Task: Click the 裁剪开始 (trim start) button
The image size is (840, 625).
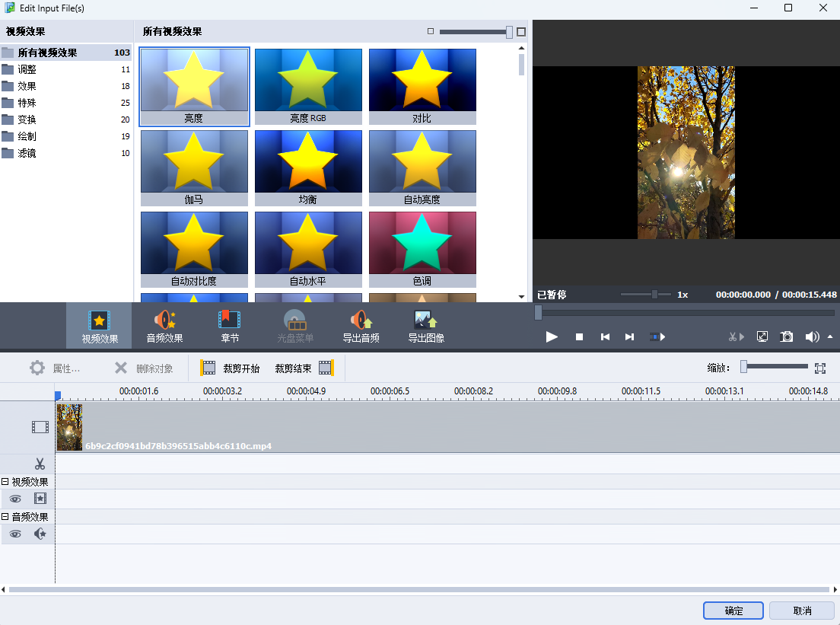Action: [231, 368]
